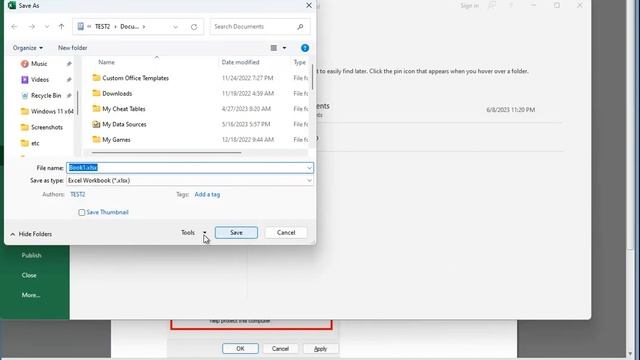Screen dimensions: 640x360
Task: Click the Excel icon in dialog title
Action: point(12,5)
